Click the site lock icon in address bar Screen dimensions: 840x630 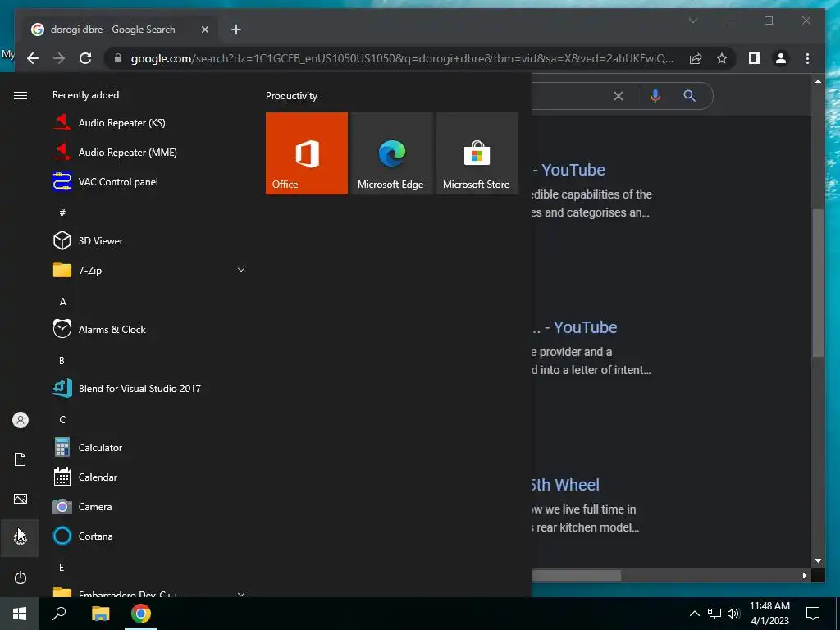point(118,58)
